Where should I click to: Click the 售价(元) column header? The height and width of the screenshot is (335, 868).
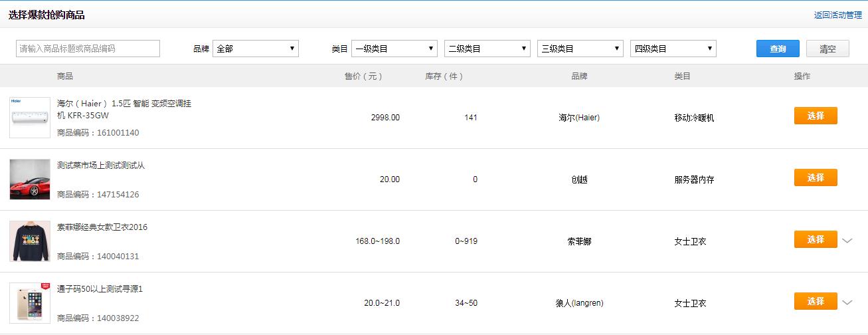pos(363,76)
